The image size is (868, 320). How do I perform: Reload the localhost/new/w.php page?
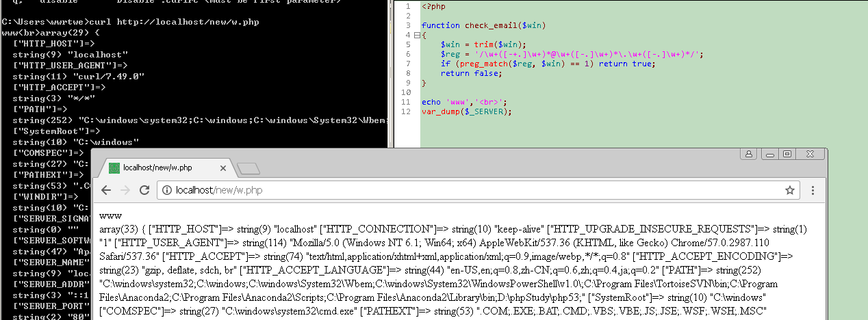tap(144, 190)
